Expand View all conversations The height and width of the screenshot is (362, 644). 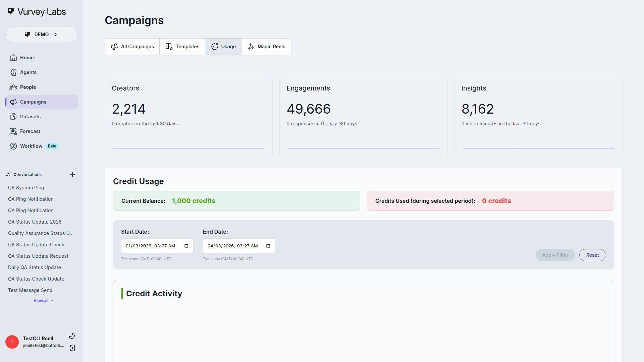(x=43, y=300)
